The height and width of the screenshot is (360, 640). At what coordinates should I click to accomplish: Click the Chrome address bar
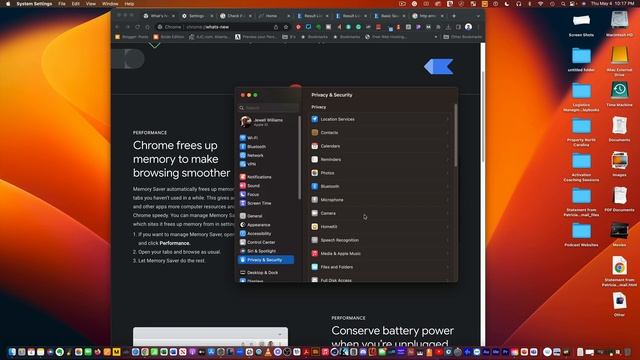pyautogui.click(x=222, y=27)
